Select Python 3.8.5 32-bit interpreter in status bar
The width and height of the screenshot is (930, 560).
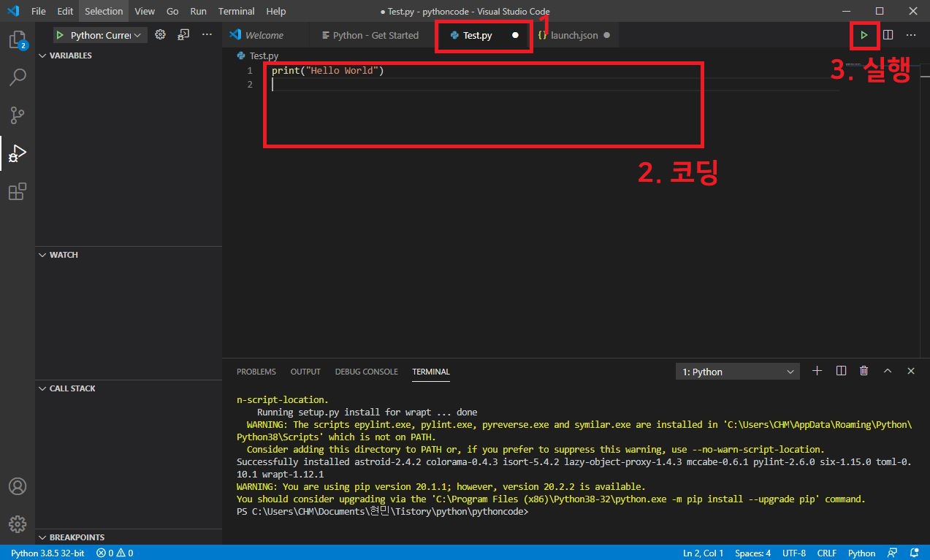click(x=47, y=553)
